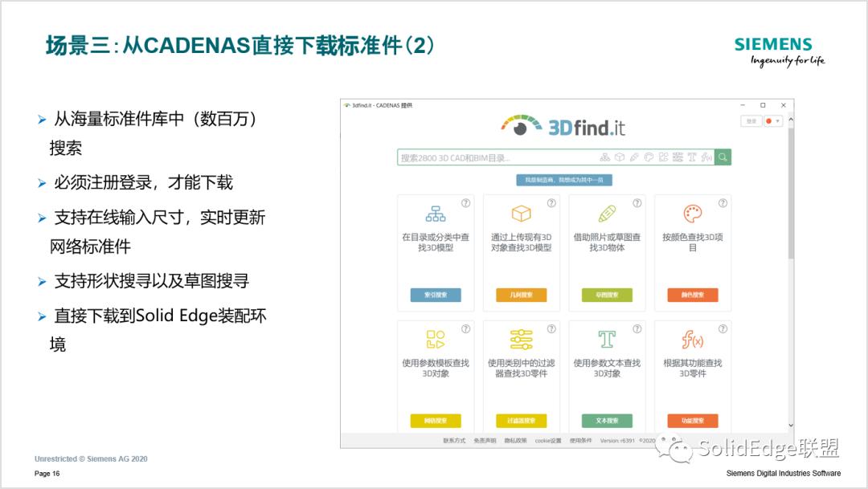Open the 使用条件 footer link
868x489 pixels.
(x=581, y=441)
